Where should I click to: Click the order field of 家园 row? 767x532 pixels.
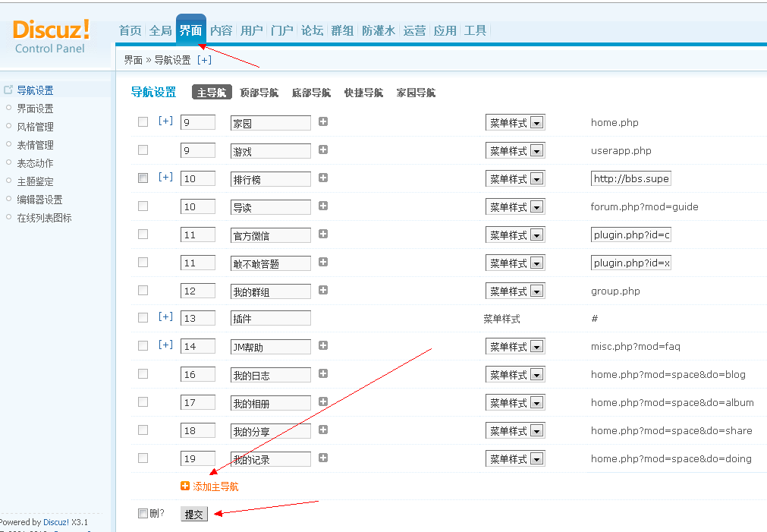click(x=197, y=122)
